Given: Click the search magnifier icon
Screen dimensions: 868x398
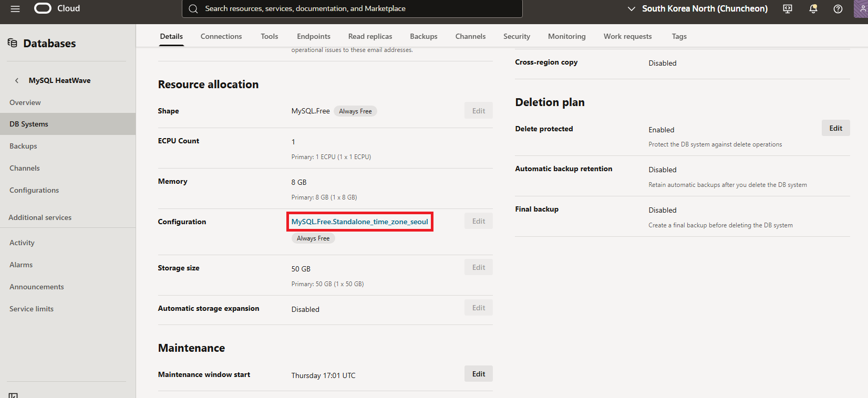Looking at the screenshot, I should coord(193,9).
